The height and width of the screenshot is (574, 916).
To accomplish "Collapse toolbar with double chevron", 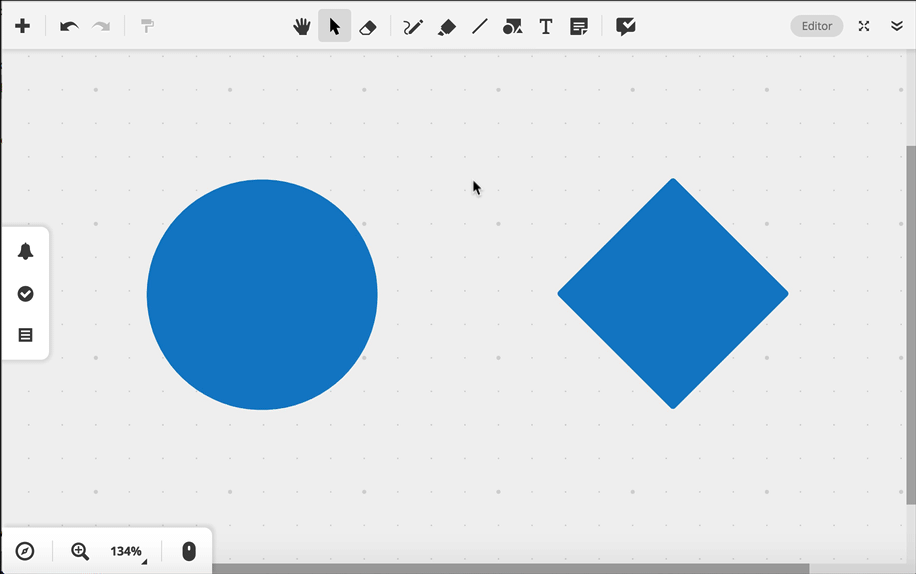I will (897, 26).
